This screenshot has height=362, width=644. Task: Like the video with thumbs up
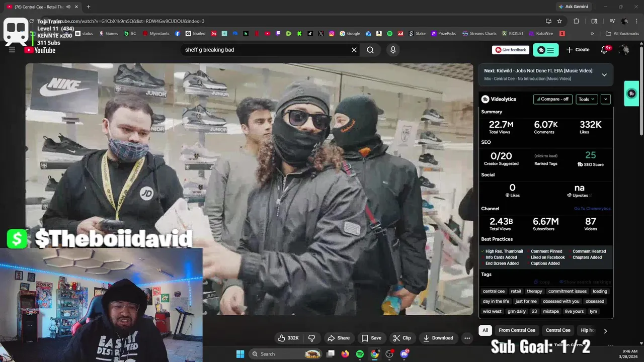click(x=289, y=338)
